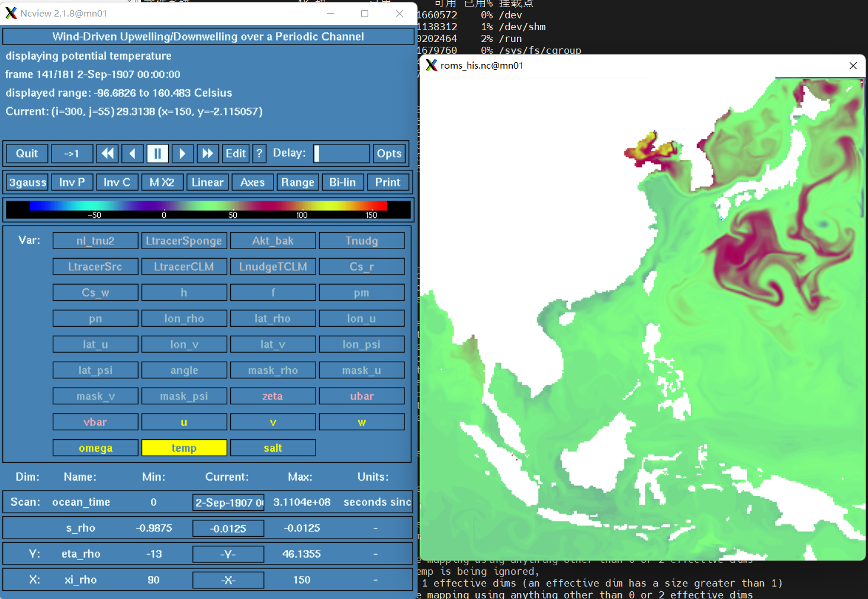
Task: Click the ocean_time current value field
Action: click(x=228, y=503)
